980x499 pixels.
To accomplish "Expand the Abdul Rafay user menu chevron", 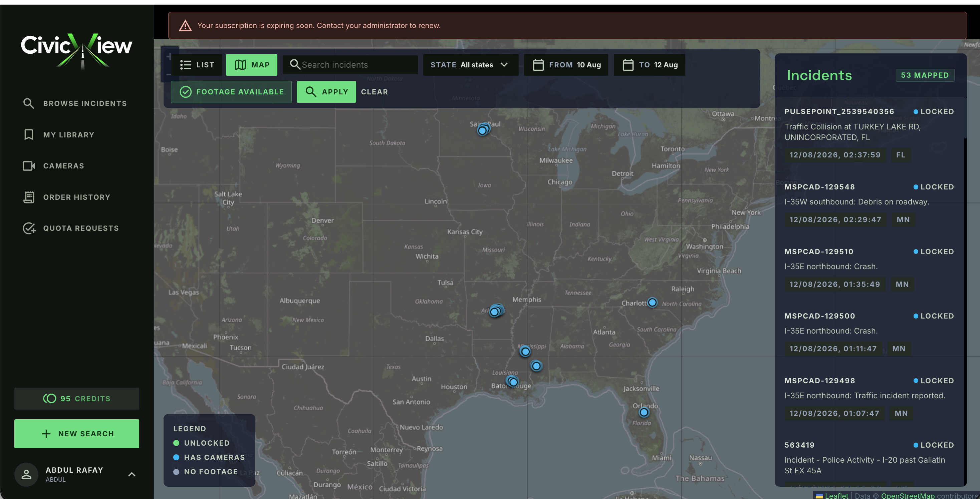I will point(132,474).
